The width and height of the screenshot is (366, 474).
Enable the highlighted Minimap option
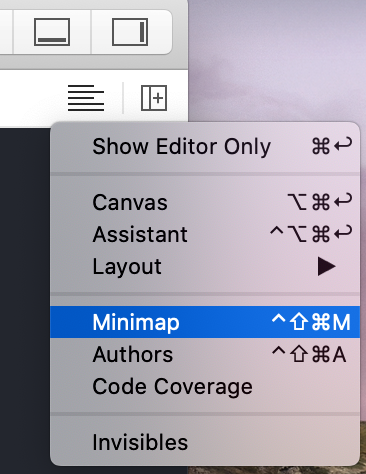205,322
